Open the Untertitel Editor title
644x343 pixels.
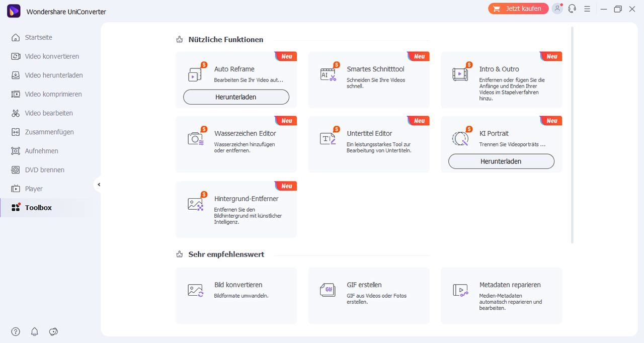pyautogui.click(x=369, y=133)
